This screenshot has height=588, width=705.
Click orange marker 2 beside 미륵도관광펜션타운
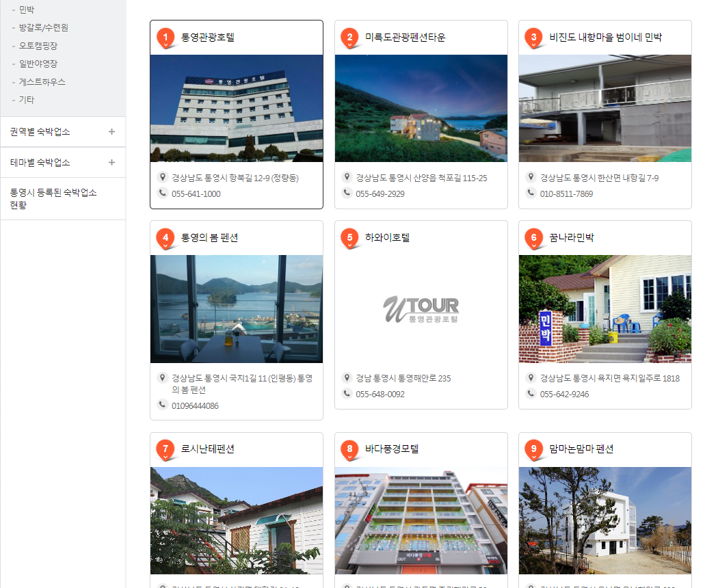350,38
